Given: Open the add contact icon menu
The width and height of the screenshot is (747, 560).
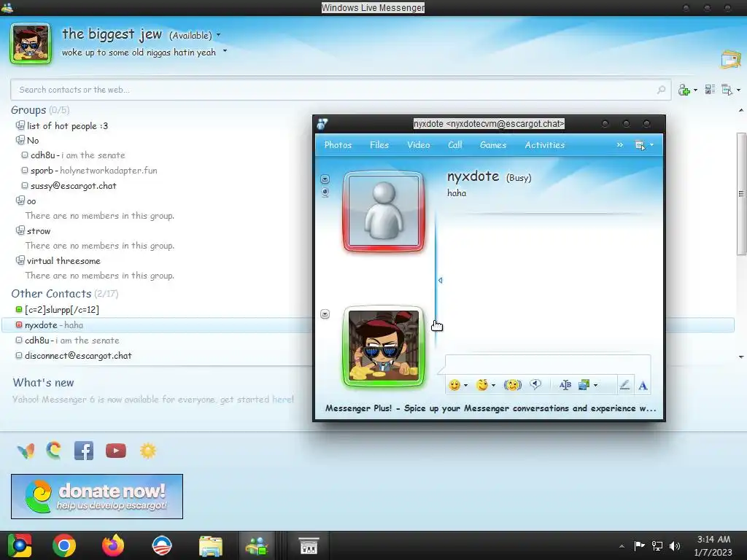Looking at the screenshot, I should (x=687, y=90).
